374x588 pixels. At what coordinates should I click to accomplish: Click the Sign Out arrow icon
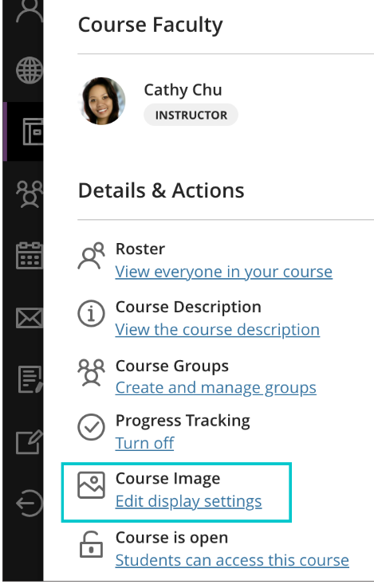click(30, 504)
